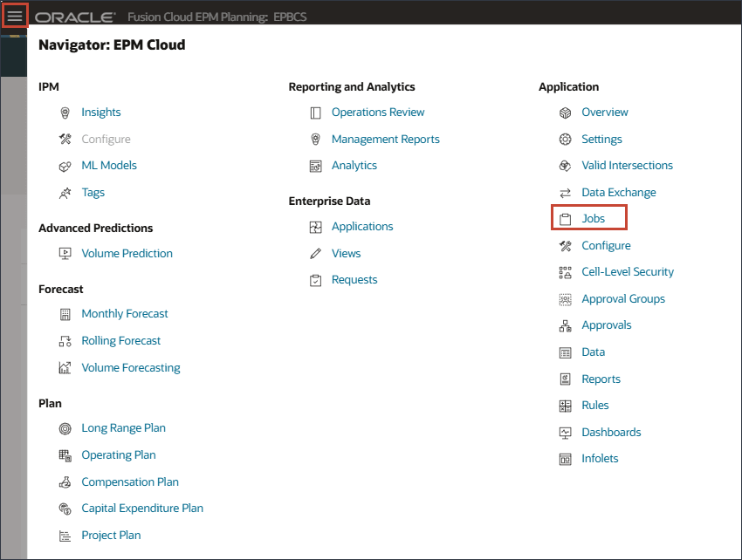Click the Dashboards monitor icon
Image resolution: width=742 pixels, height=560 pixels.
tap(565, 433)
